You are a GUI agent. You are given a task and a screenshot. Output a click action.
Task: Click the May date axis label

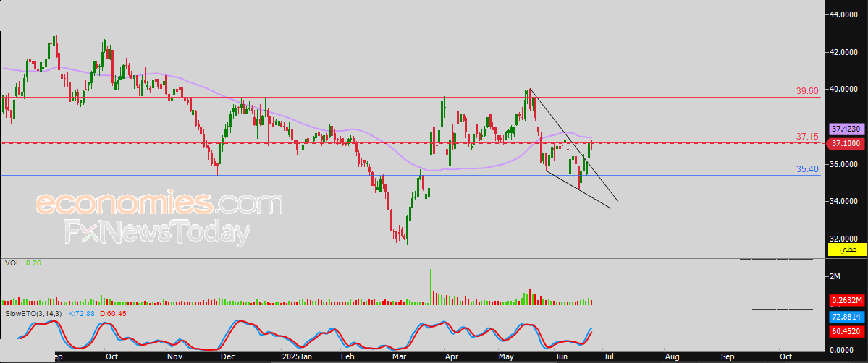tap(507, 357)
